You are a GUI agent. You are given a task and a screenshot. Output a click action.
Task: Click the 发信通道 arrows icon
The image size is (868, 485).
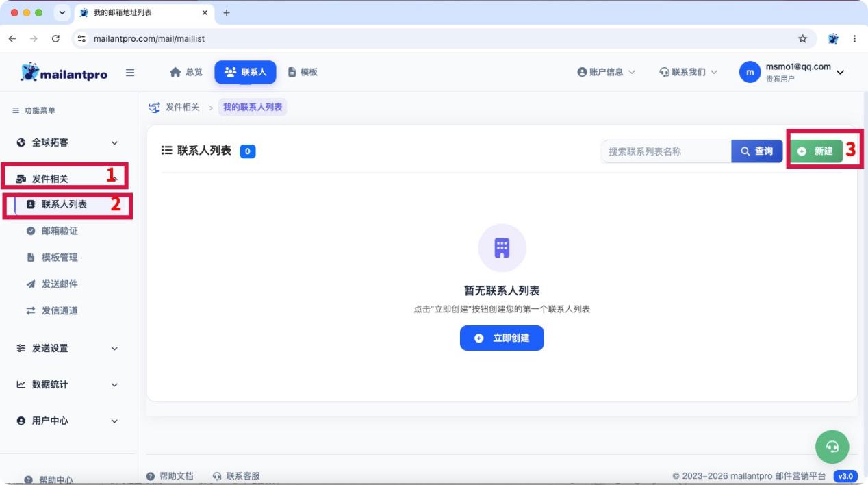[31, 311]
